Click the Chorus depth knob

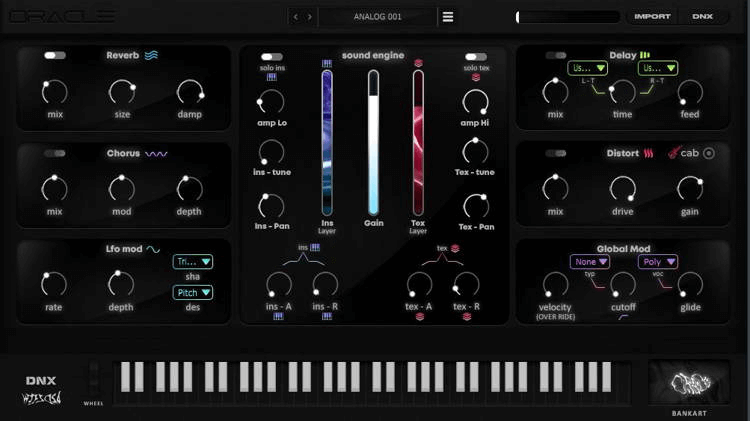[189, 189]
